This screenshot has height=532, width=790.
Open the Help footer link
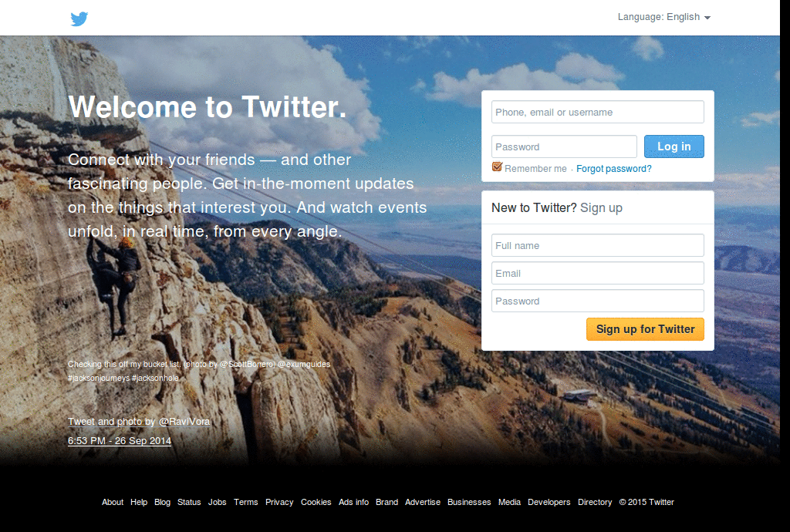(139, 502)
